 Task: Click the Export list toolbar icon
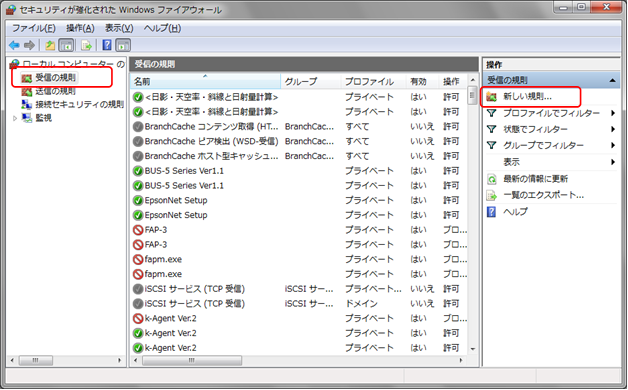pyautogui.click(x=86, y=45)
